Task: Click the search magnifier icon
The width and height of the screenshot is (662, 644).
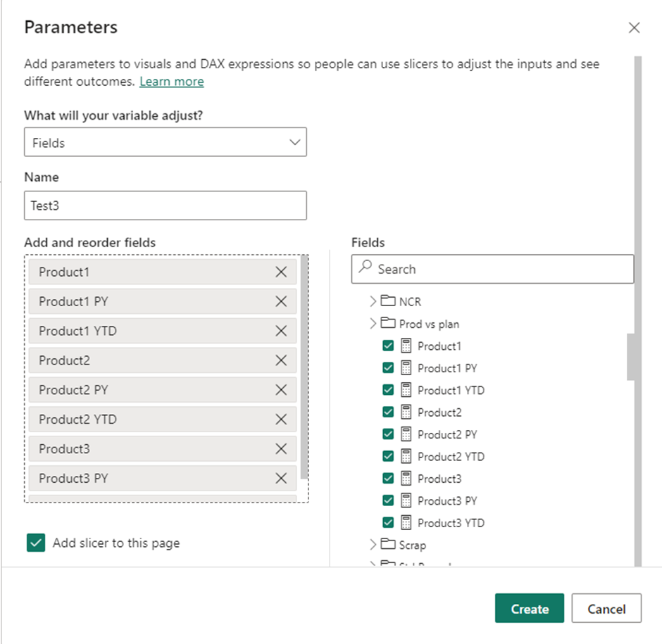Action: coord(366,267)
